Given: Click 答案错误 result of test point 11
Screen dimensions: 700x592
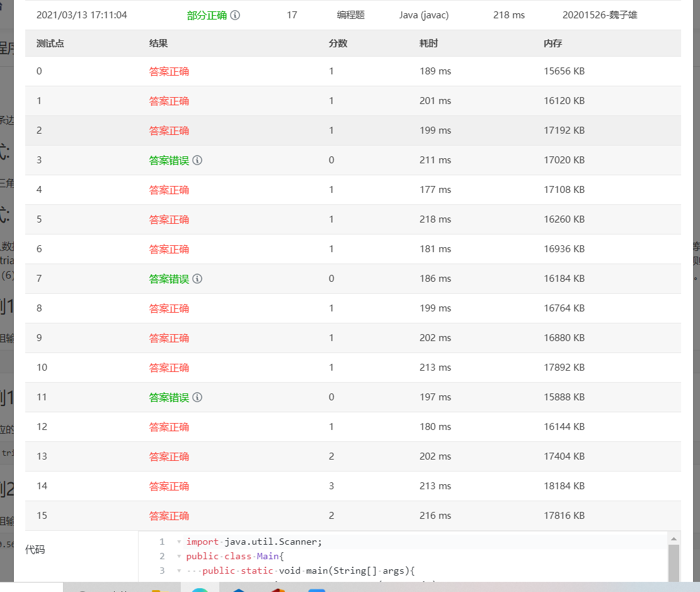Looking at the screenshot, I should (169, 397).
